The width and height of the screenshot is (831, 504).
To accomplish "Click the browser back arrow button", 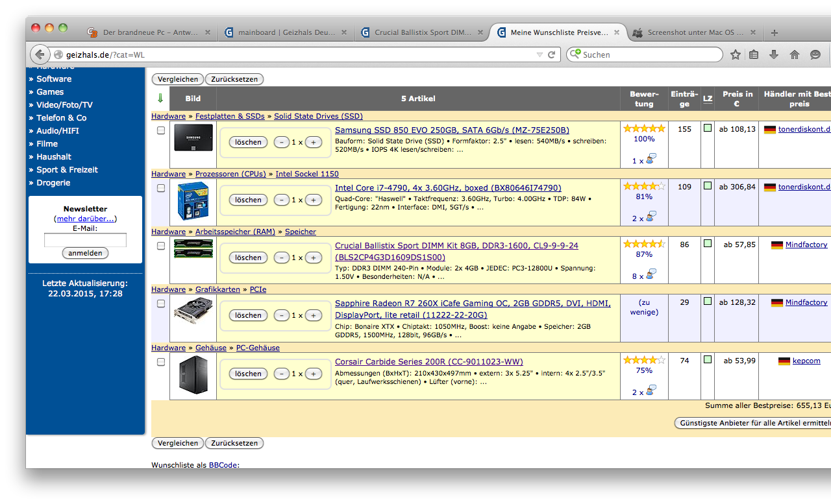I will [40, 54].
